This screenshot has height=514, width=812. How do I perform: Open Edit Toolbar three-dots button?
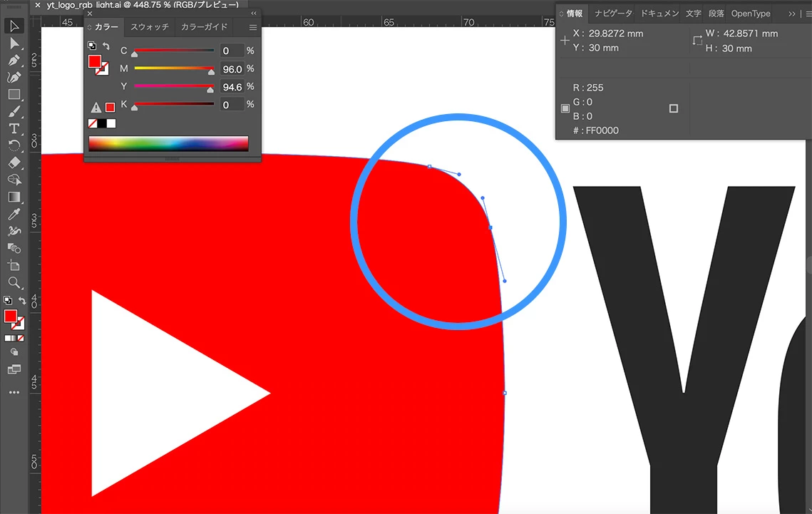point(14,392)
